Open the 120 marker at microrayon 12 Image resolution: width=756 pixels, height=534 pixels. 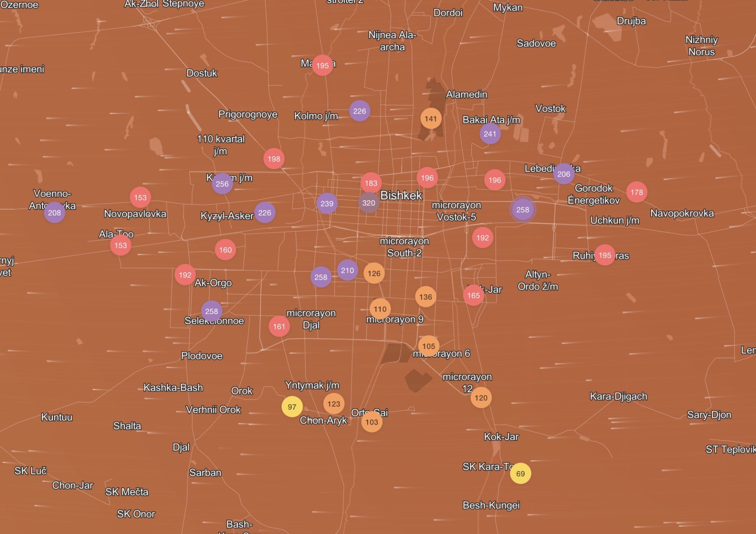(x=481, y=397)
